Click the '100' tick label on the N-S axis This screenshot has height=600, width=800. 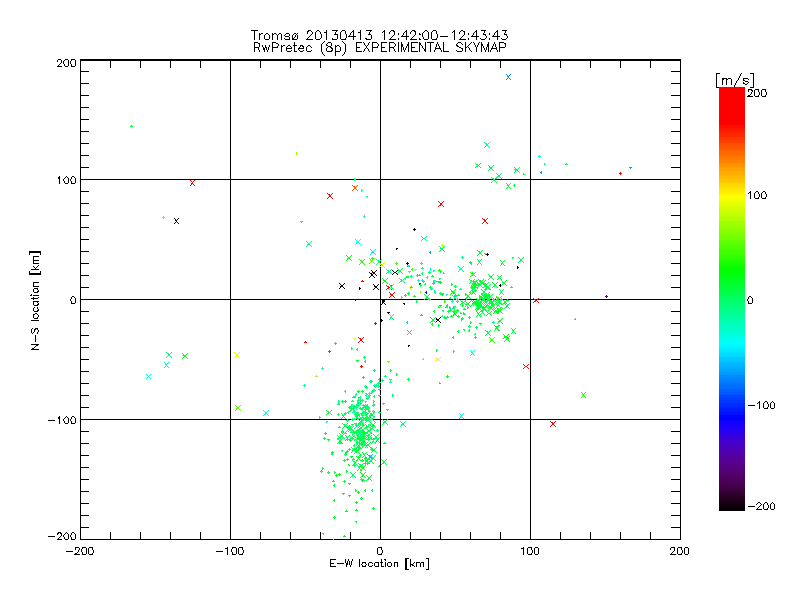pos(66,180)
